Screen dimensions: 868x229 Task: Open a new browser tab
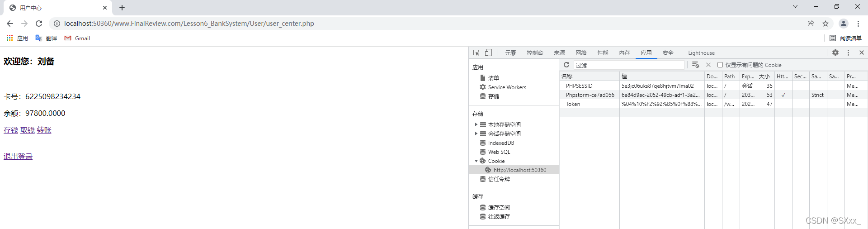click(x=122, y=8)
